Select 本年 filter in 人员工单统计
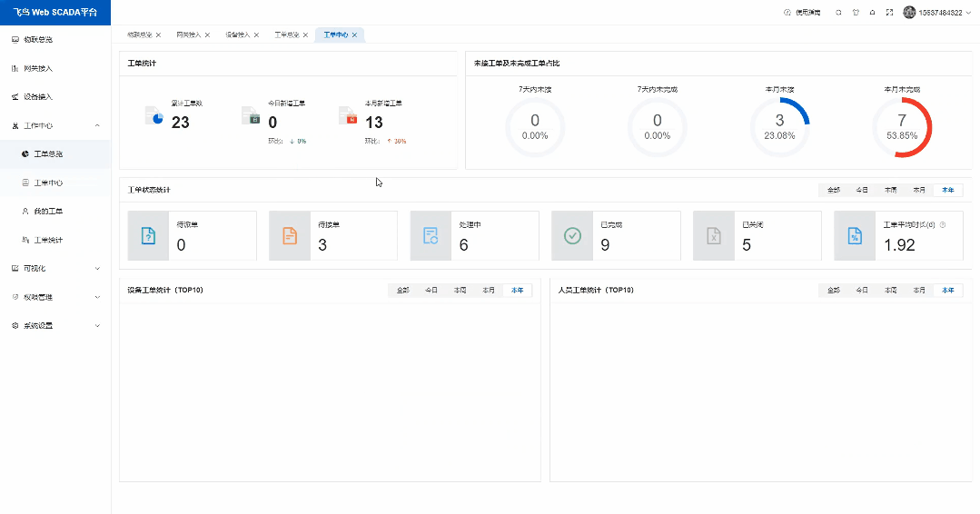 (948, 291)
